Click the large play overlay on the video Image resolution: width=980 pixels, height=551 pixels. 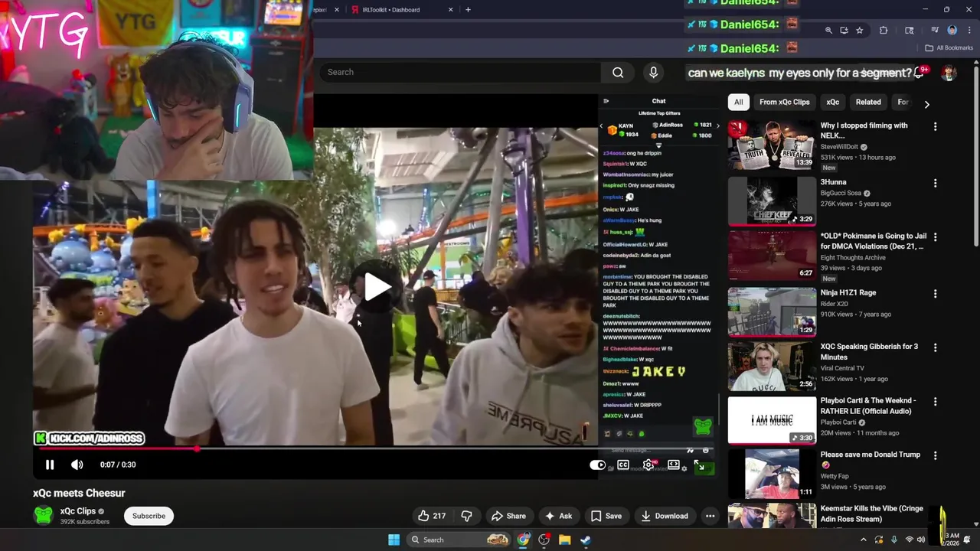point(377,287)
